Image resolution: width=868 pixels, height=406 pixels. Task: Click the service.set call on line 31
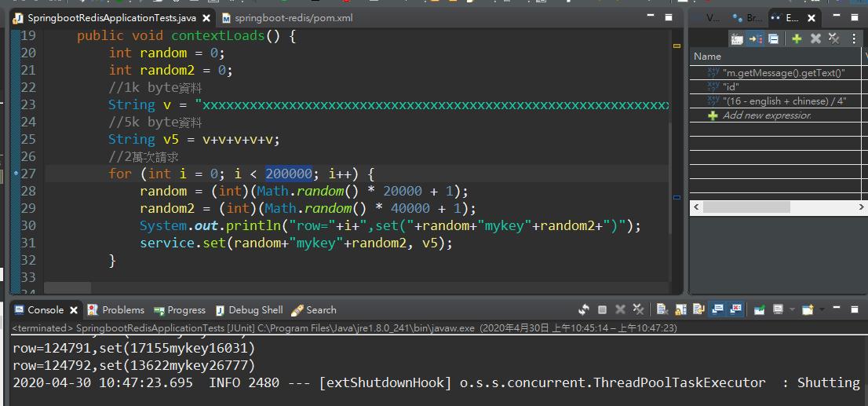tap(296, 243)
